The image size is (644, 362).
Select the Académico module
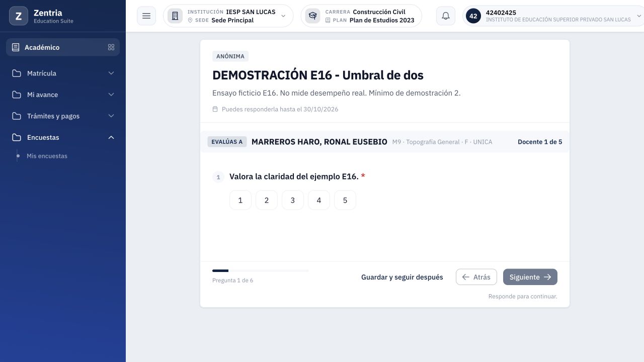63,47
